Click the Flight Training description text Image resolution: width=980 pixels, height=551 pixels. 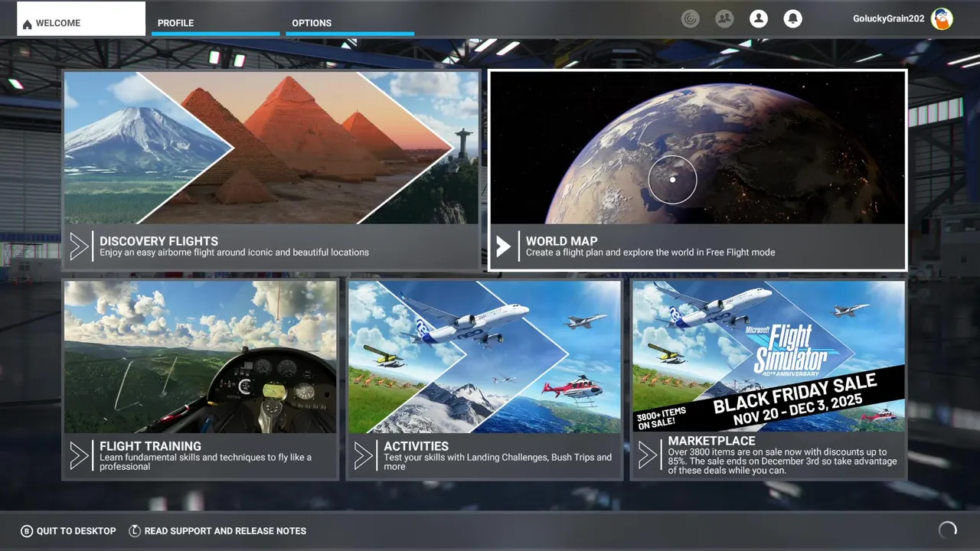coord(205,462)
